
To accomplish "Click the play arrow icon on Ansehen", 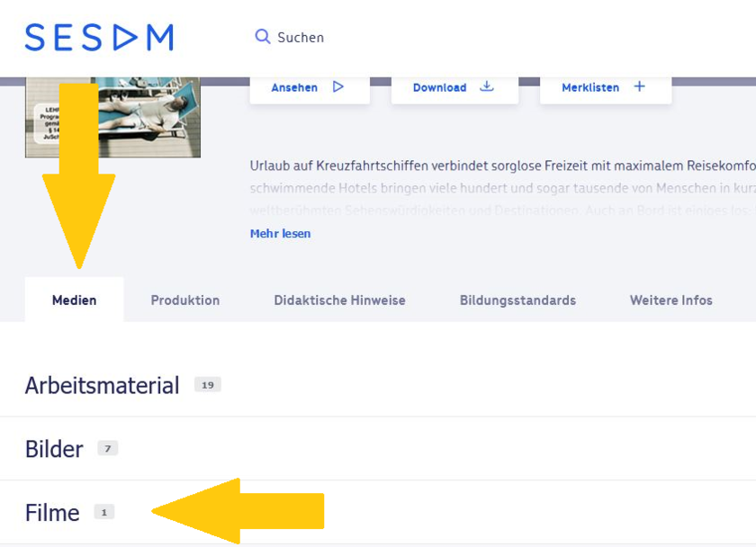I will 338,86.
